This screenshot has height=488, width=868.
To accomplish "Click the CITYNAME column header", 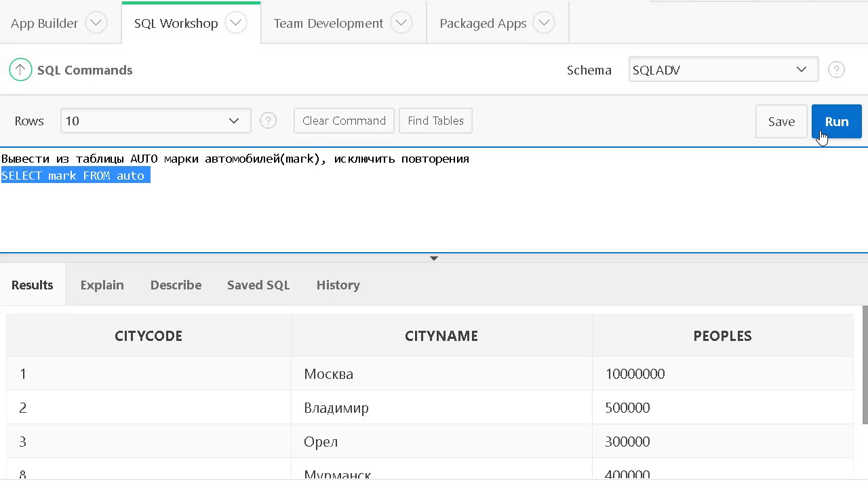I will (x=441, y=335).
